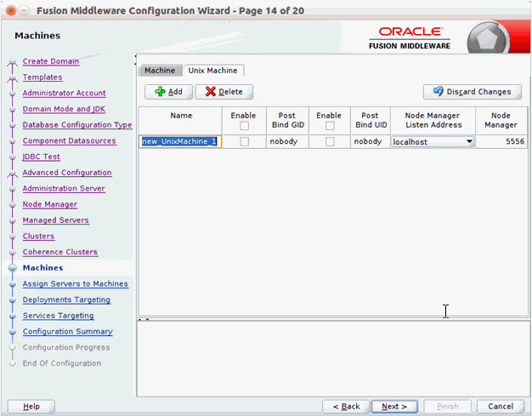The width and height of the screenshot is (532, 416).
Task: Open the Templates step link
Action: click(42, 77)
